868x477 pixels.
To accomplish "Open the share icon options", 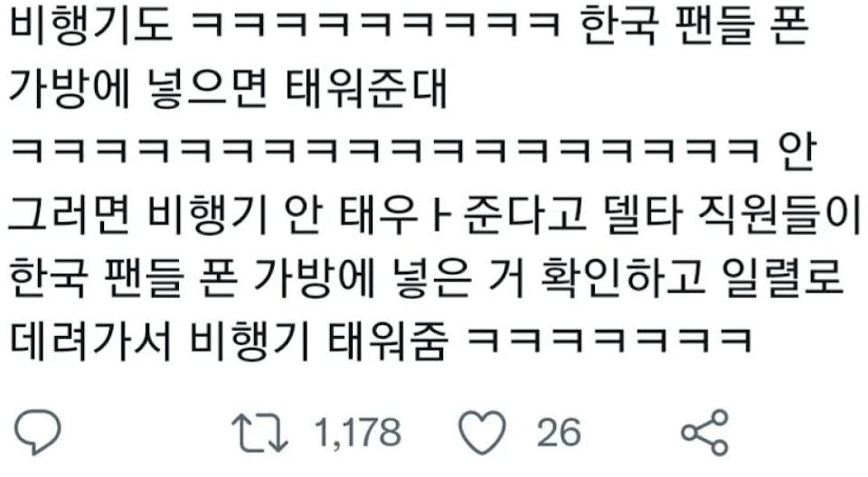I will (704, 432).
